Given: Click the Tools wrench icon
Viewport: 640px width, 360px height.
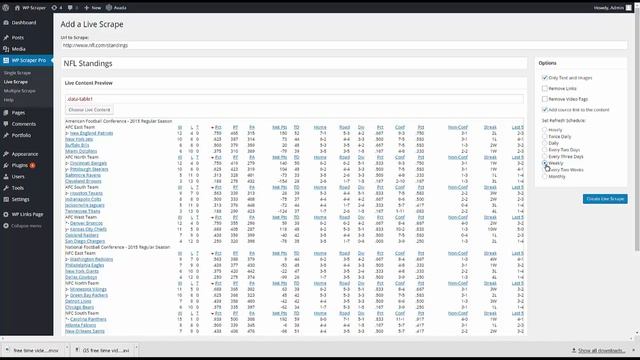Looking at the screenshot, I should pyautogui.click(x=6, y=188).
